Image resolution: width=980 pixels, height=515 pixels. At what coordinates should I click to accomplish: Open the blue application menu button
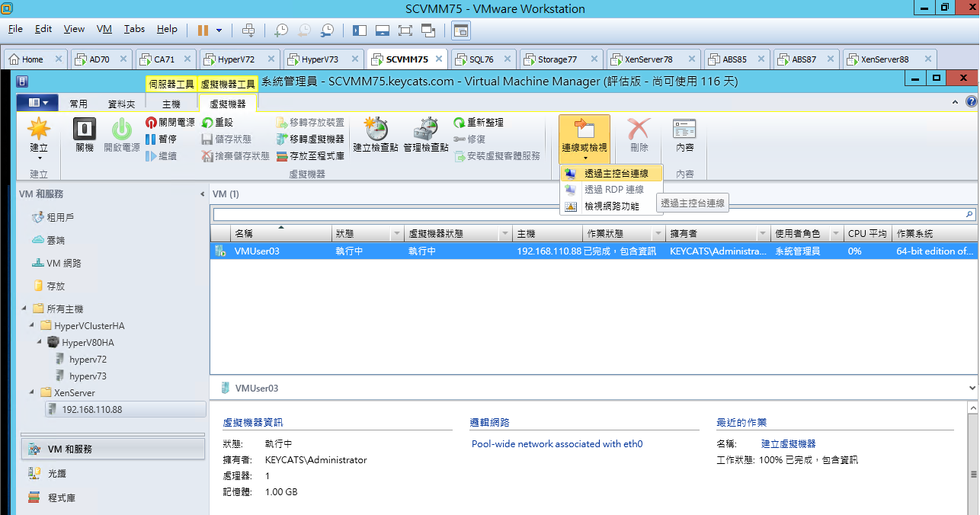pos(37,103)
